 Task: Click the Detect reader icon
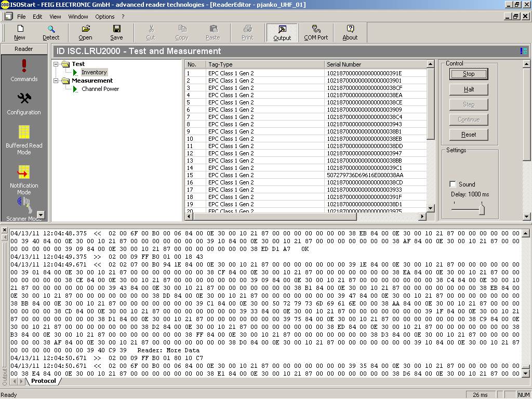[x=51, y=29]
